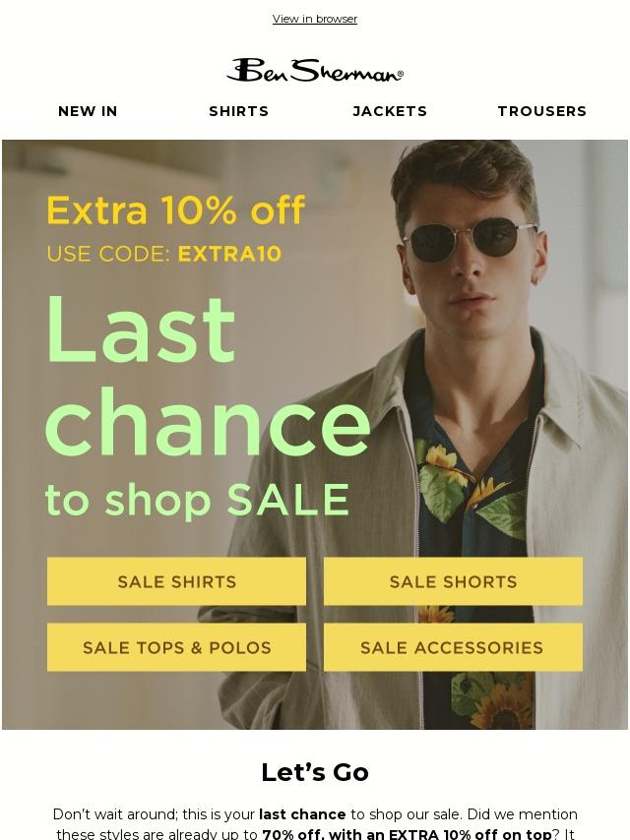Click the 'USE CODE:' label

click(x=108, y=254)
